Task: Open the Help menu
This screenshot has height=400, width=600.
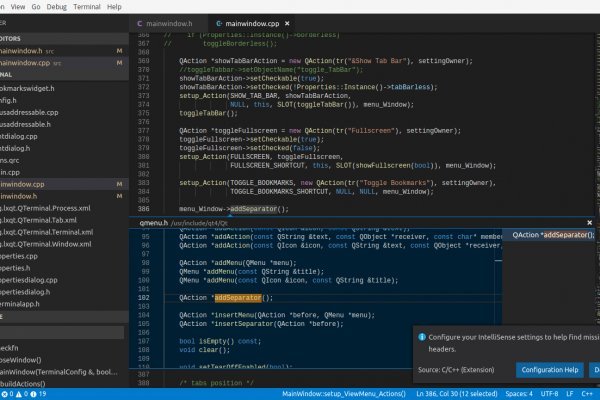Action: 114,6
